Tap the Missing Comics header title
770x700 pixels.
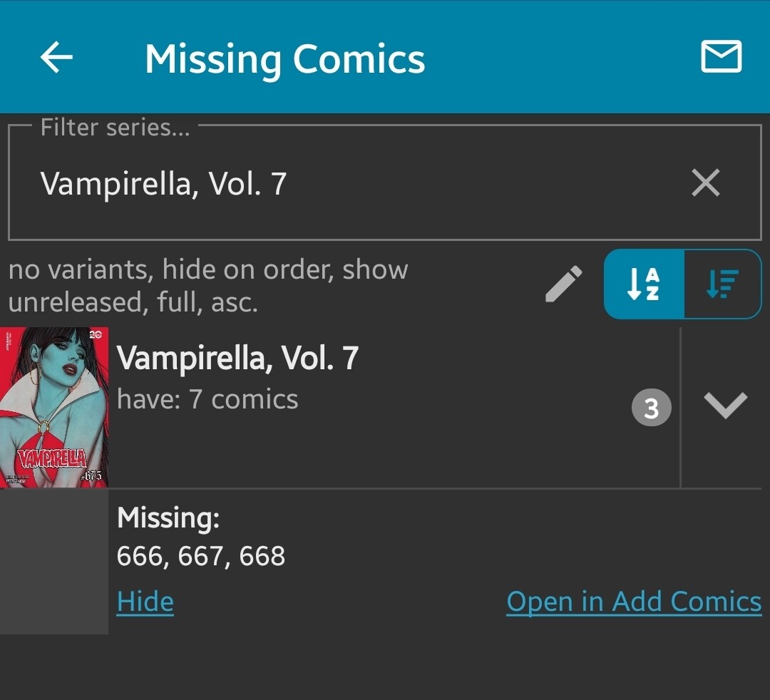(x=285, y=58)
